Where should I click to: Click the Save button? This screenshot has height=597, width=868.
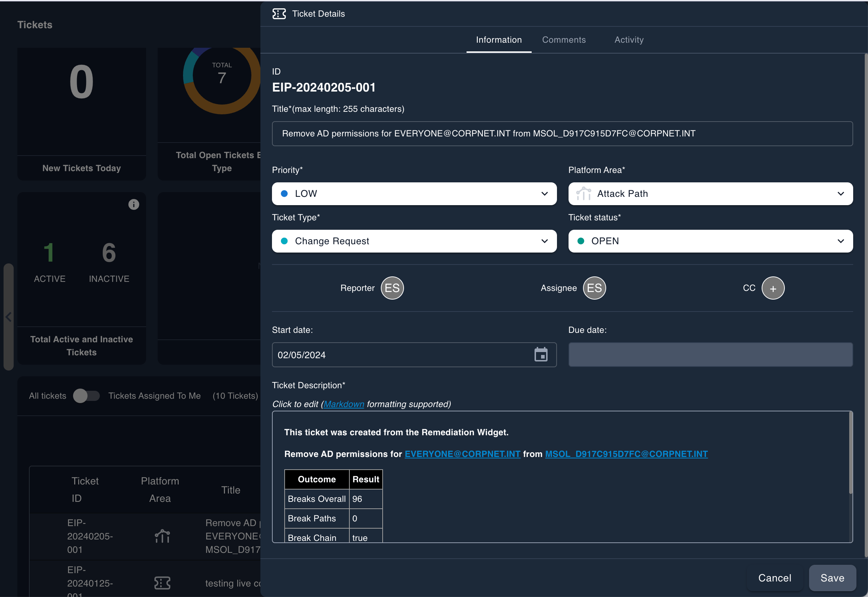click(x=832, y=578)
